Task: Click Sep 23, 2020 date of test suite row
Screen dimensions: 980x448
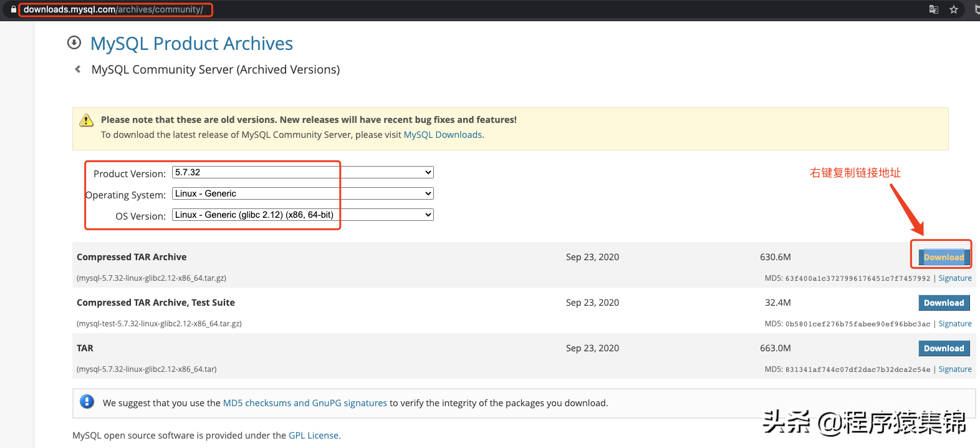Action: 592,303
